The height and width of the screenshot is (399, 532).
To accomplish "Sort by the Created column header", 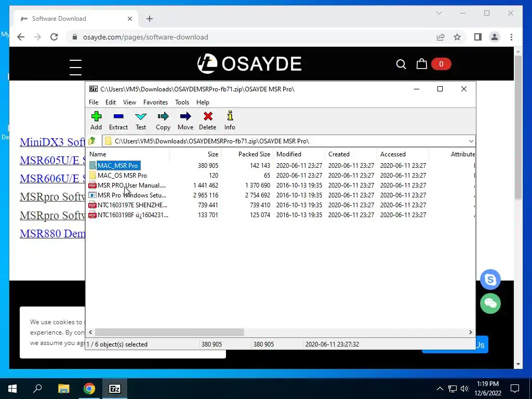I will click(x=351, y=154).
